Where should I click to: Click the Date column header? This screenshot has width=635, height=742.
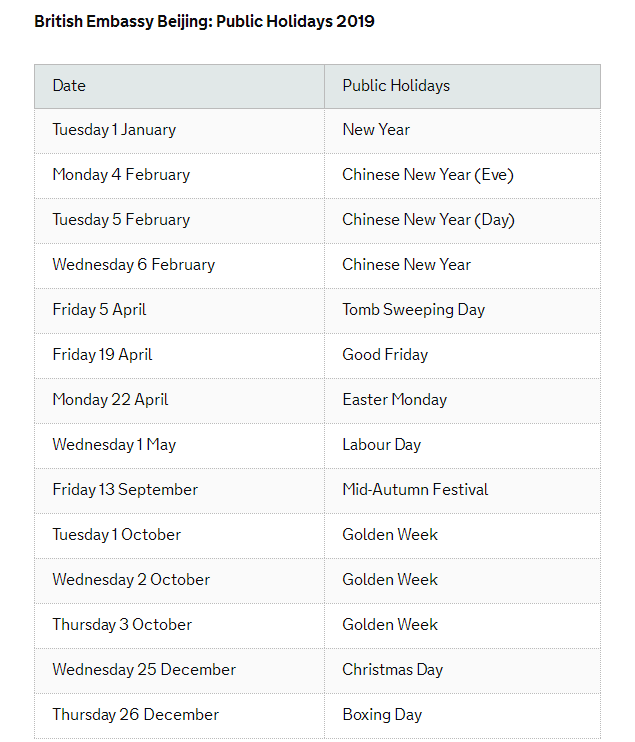click(x=69, y=86)
